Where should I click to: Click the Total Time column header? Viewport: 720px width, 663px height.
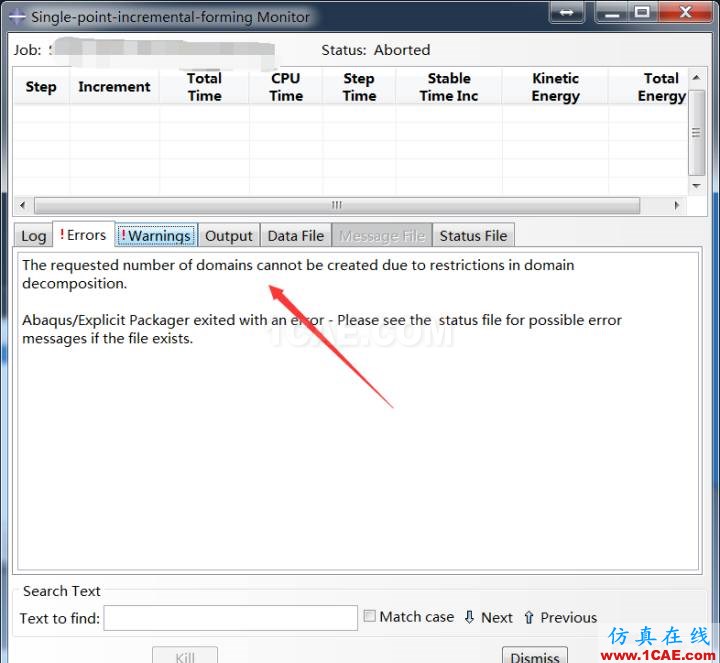pyautogui.click(x=204, y=87)
